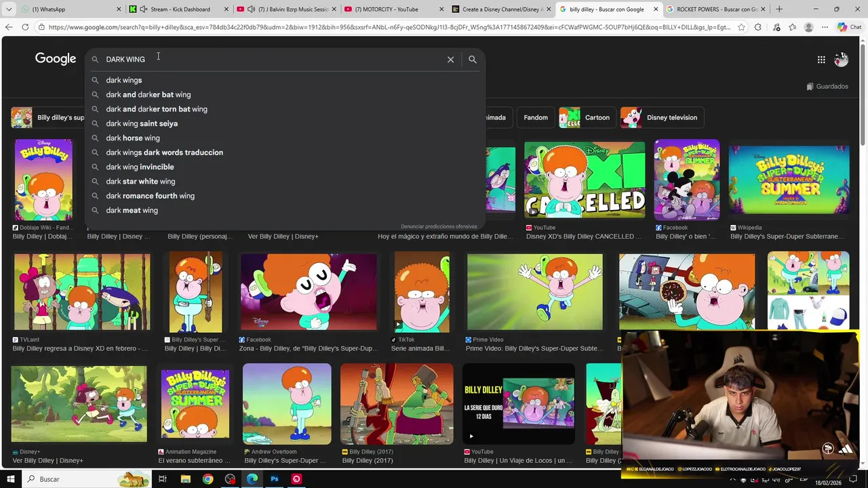Click into the Google search field
Image resolution: width=868 pixels, height=488 pixels.
(271, 60)
